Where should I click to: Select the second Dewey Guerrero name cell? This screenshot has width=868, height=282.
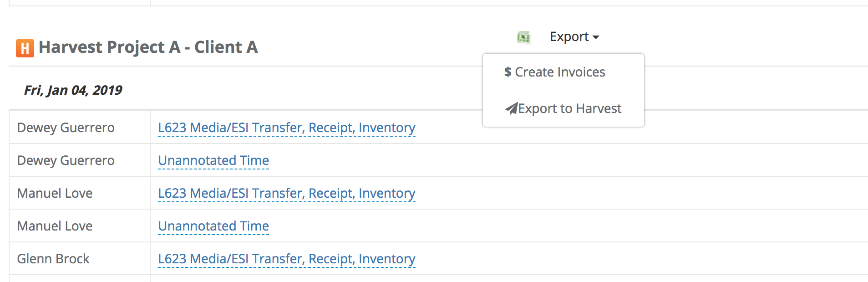66,160
